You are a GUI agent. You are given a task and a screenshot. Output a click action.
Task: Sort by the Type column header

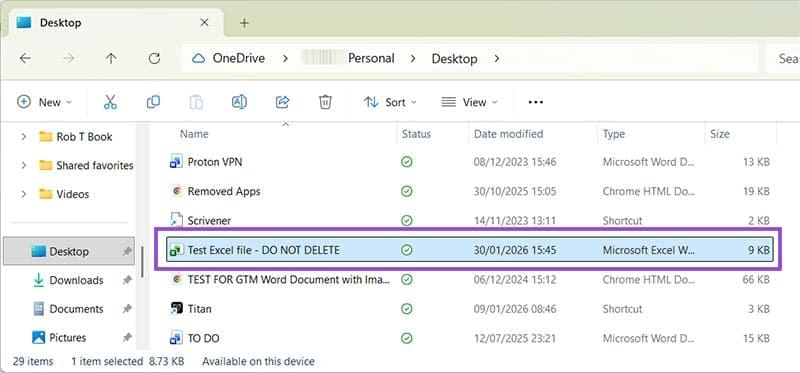pos(614,134)
